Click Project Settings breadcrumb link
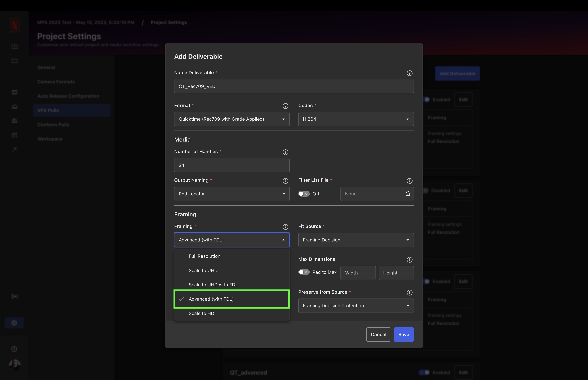 169,22
